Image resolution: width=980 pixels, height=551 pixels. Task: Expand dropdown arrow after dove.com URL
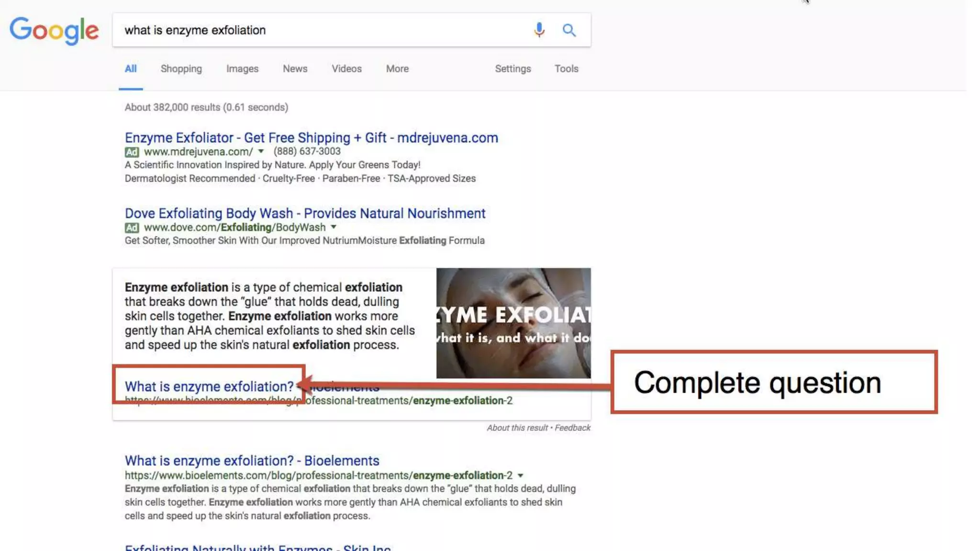334,227
